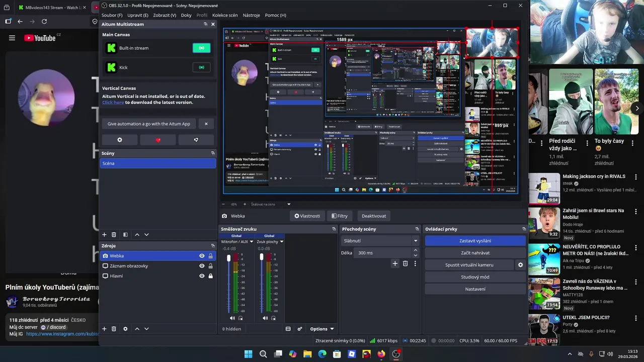Open Firefox from the Windows taskbar

[381, 354]
